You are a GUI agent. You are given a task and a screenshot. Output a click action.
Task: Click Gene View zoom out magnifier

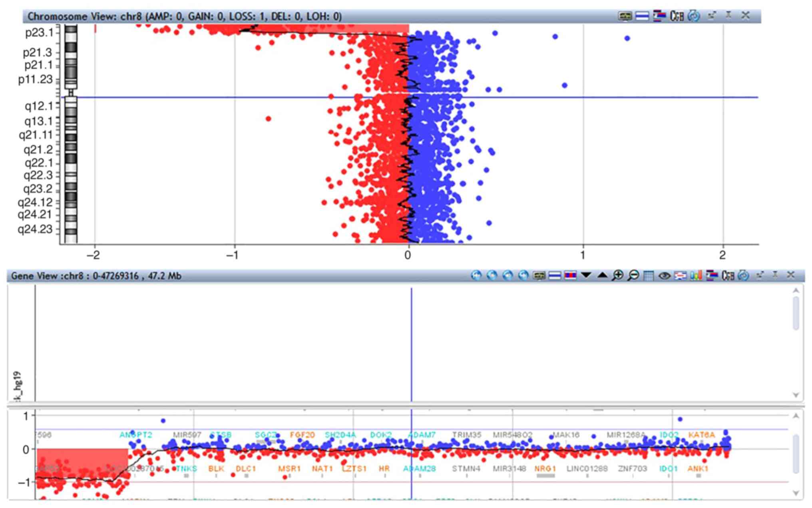[633, 276]
